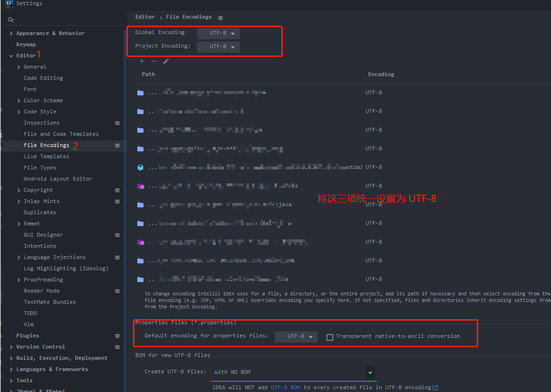
Task: Click the module cube icon in path list
Action: [x=140, y=168]
